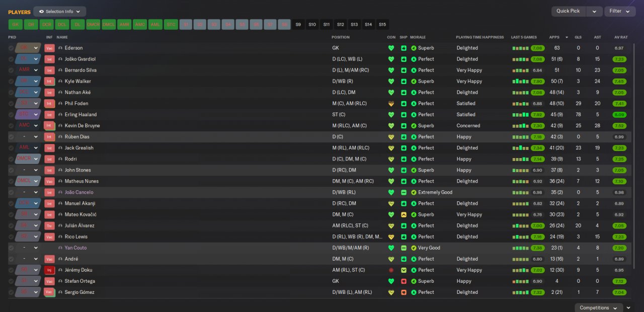Image resolution: width=644 pixels, height=312 pixels.
Task: Click Ederson's 7.08 last-game rating badge
Action: pos(537,48)
